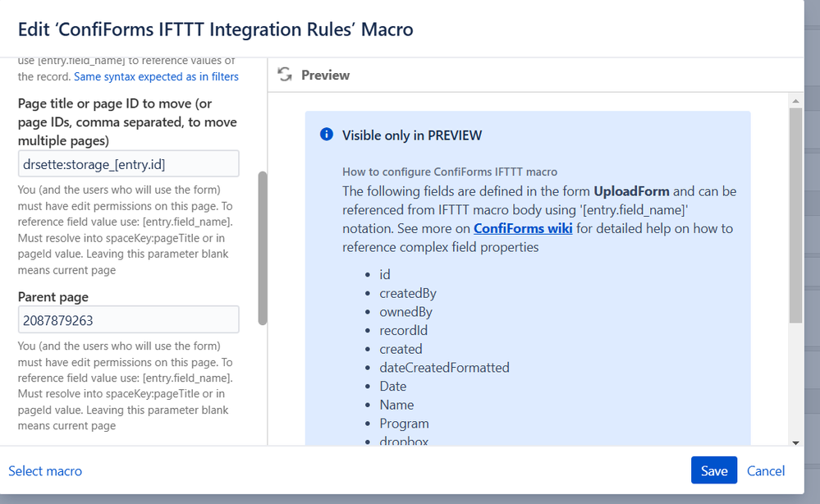Select the 'created' field entry
Screen dimensions: 820x504
401,349
